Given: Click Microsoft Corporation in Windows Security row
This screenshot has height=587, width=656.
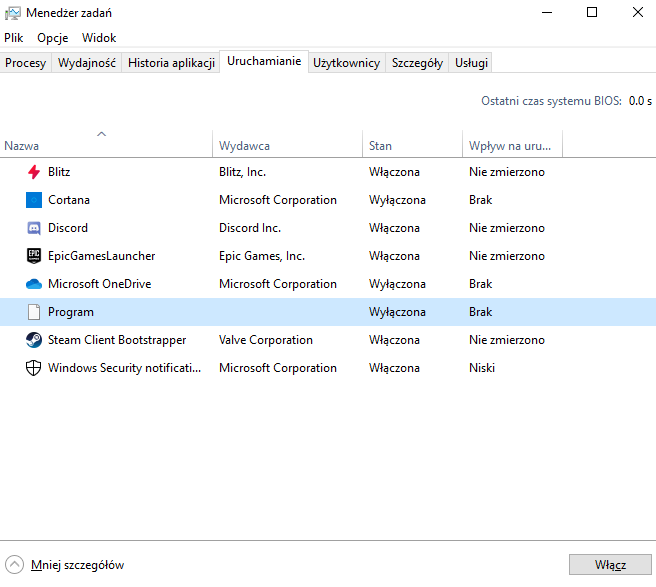Looking at the screenshot, I should 278,368.
